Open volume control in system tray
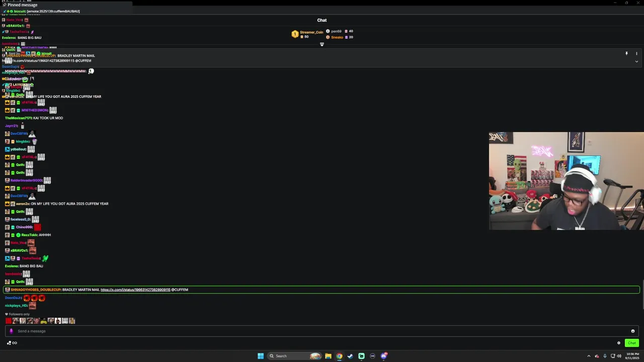The width and height of the screenshot is (644, 362). coord(619,356)
